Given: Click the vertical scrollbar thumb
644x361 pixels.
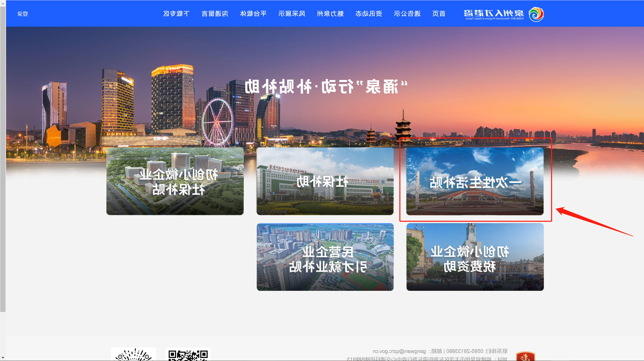Looking at the screenshot, I should point(3,159).
